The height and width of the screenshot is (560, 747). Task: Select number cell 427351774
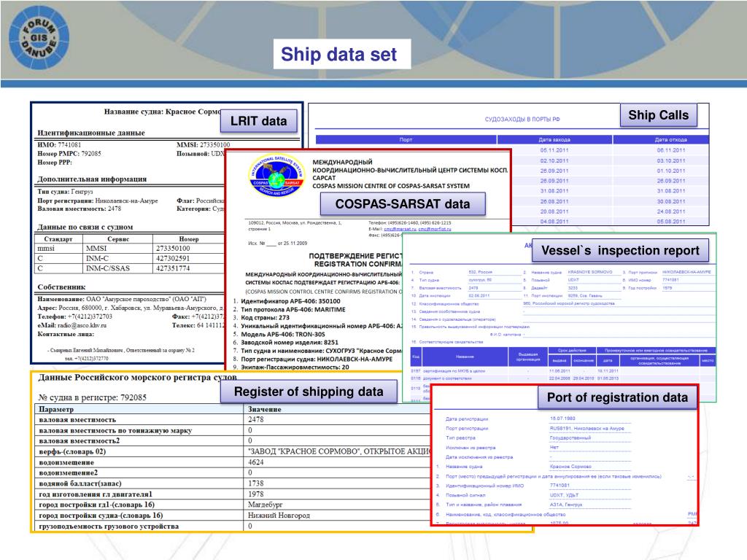[x=173, y=268]
